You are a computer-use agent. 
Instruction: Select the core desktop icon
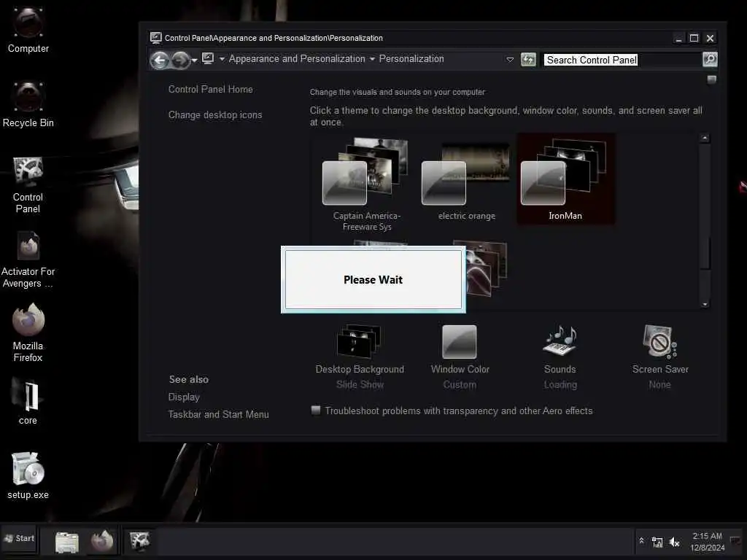pyautogui.click(x=28, y=402)
